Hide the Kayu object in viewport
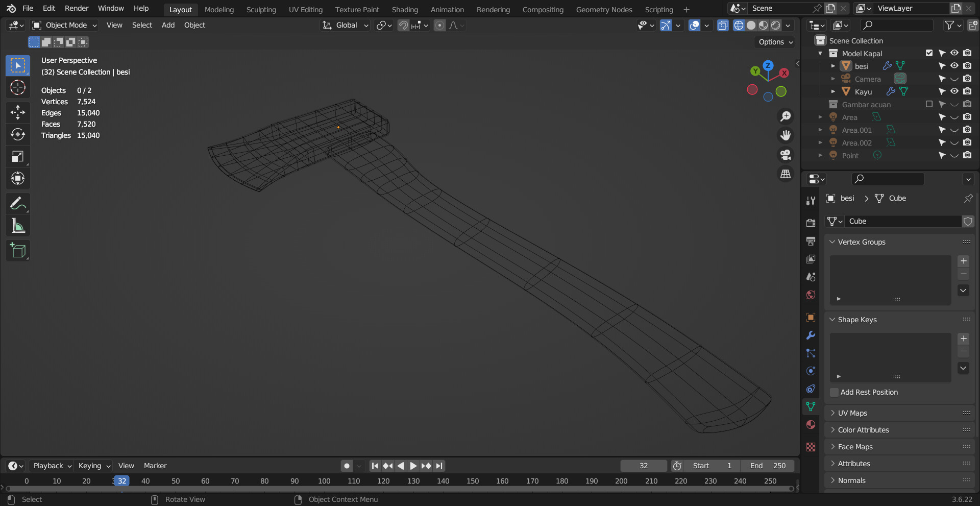This screenshot has height=506, width=980. pyautogui.click(x=954, y=91)
